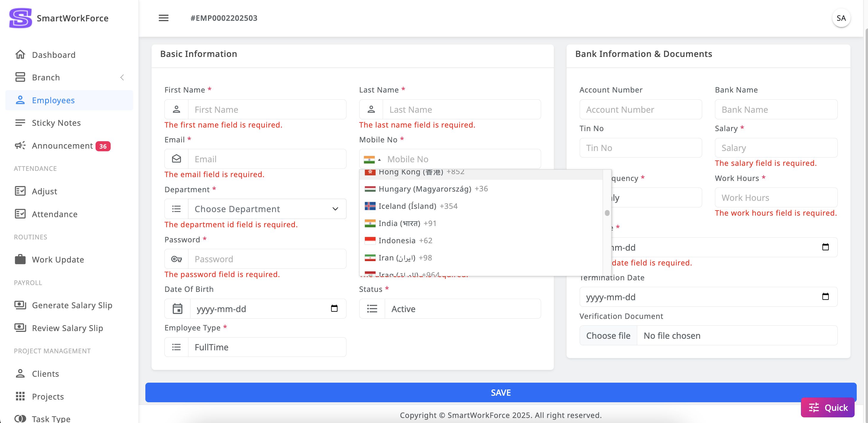868x423 pixels.
Task: Go to Dashboard in sidebar
Action: pyautogui.click(x=53, y=55)
